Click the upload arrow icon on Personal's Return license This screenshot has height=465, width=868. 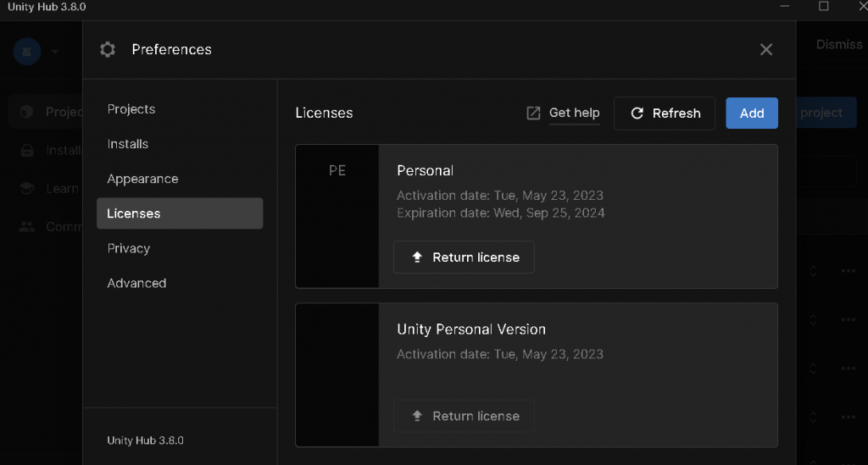coord(417,257)
